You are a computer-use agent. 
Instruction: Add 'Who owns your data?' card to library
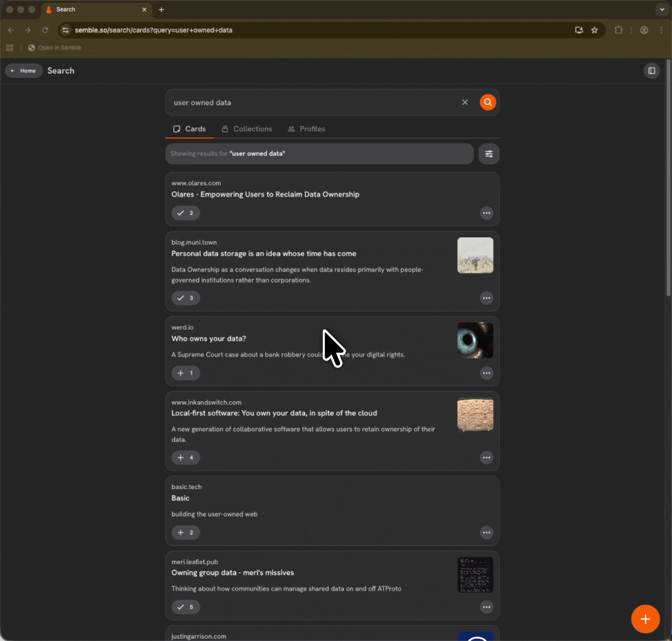tap(186, 373)
